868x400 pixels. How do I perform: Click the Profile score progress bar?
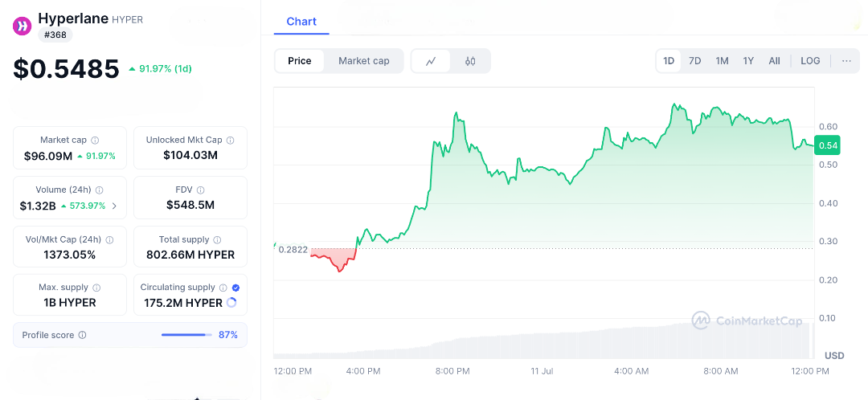pyautogui.click(x=186, y=335)
